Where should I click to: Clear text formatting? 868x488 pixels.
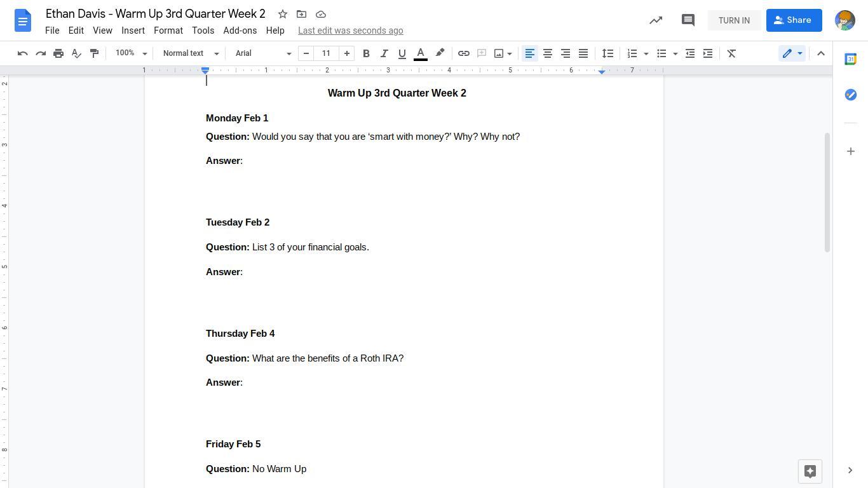pyautogui.click(x=731, y=53)
